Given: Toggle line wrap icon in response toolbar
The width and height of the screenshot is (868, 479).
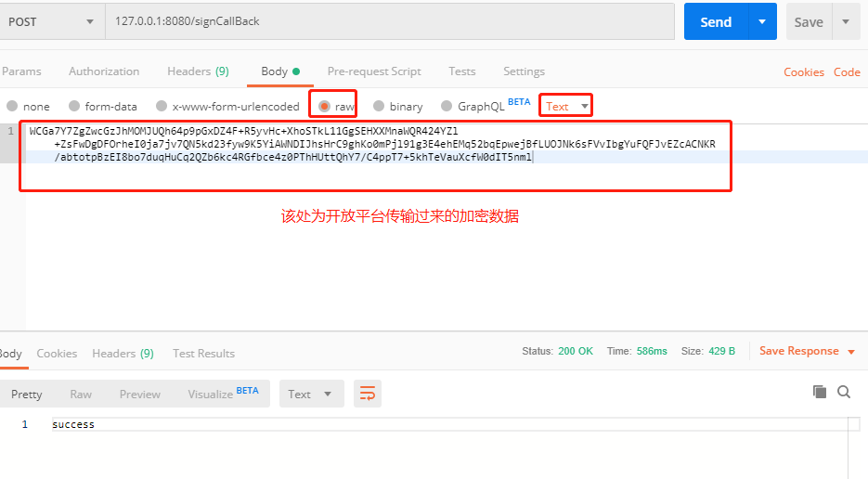Looking at the screenshot, I should click(x=368, y=394).
